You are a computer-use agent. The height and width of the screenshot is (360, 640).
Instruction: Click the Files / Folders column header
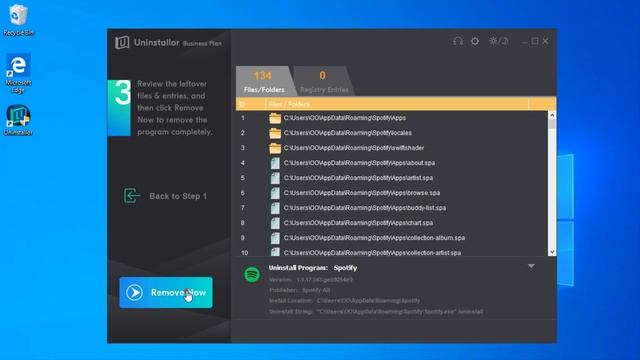397,104
